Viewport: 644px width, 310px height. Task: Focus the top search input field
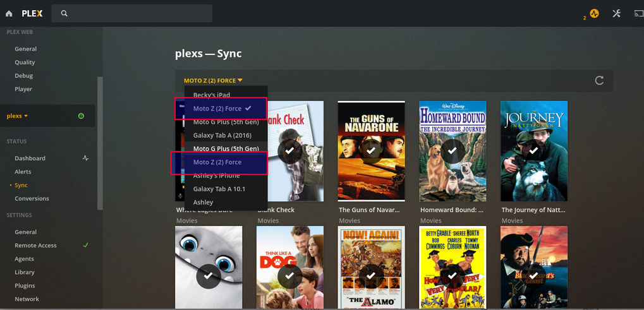(132, 13)
